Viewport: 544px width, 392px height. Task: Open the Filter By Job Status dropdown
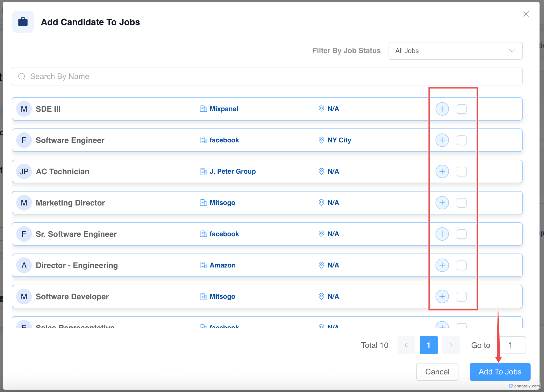tap(455, 51)
